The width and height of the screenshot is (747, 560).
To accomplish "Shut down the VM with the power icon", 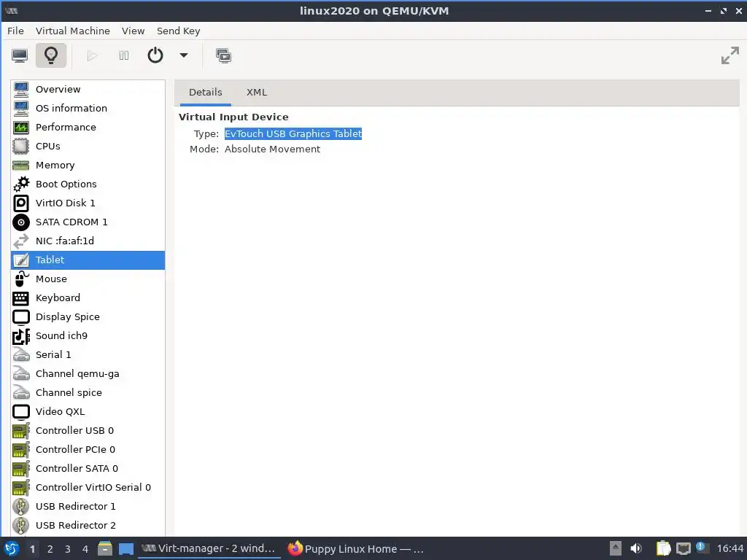I will pos(155,55).
